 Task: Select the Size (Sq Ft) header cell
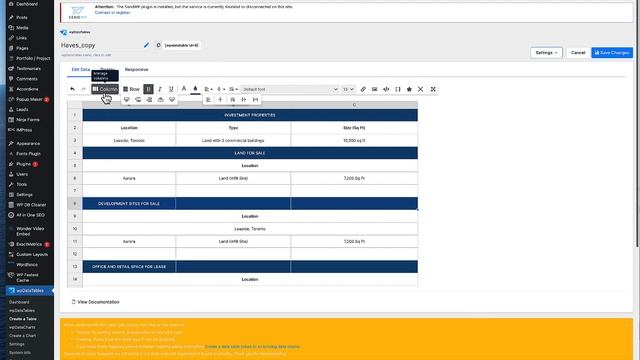[354, 128]
